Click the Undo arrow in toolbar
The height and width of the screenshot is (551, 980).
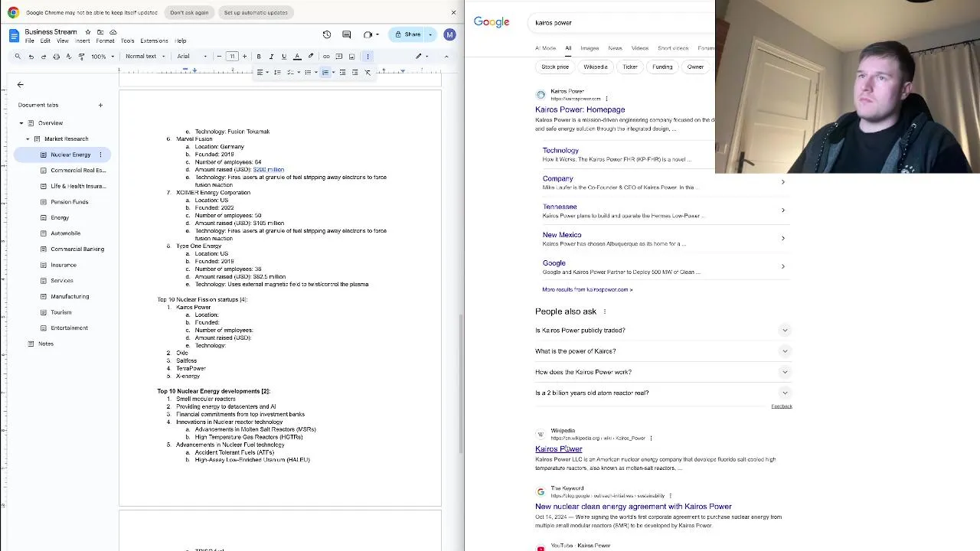coord(31,57)
